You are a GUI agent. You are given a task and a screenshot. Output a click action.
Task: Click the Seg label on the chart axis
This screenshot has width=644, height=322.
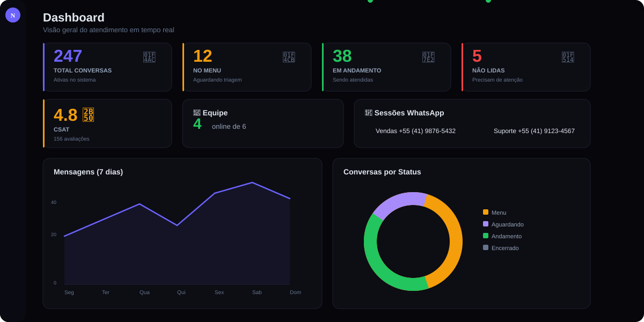(x=69, y=292)
